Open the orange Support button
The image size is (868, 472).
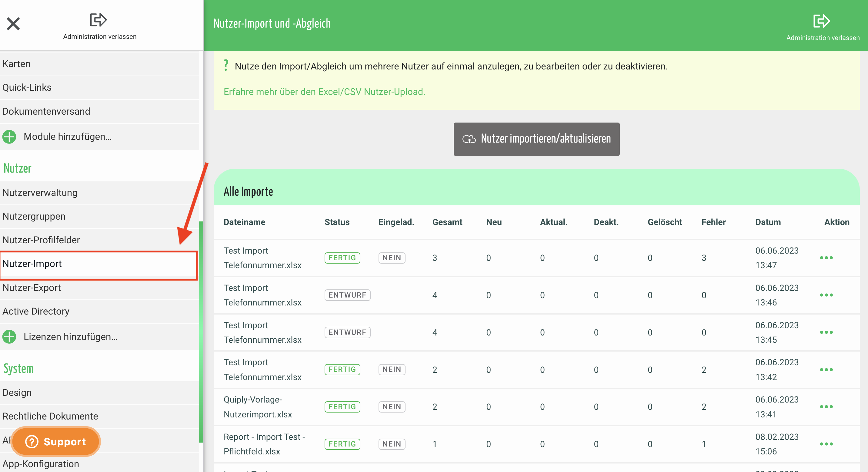coord(56,441)
